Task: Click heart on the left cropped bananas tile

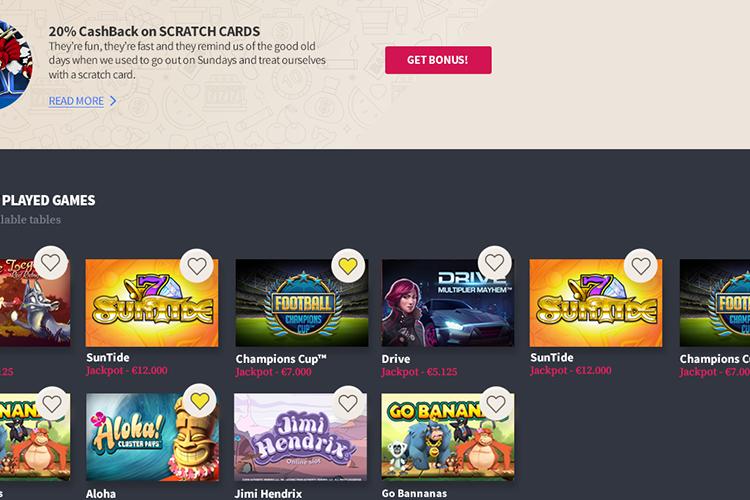Action: click(x=52, y=403)
